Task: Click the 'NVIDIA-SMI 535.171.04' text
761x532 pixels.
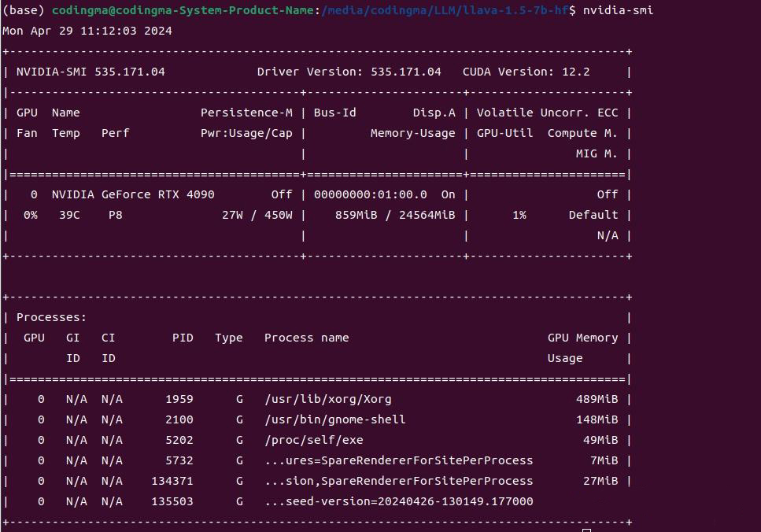Action: (91, 72)
